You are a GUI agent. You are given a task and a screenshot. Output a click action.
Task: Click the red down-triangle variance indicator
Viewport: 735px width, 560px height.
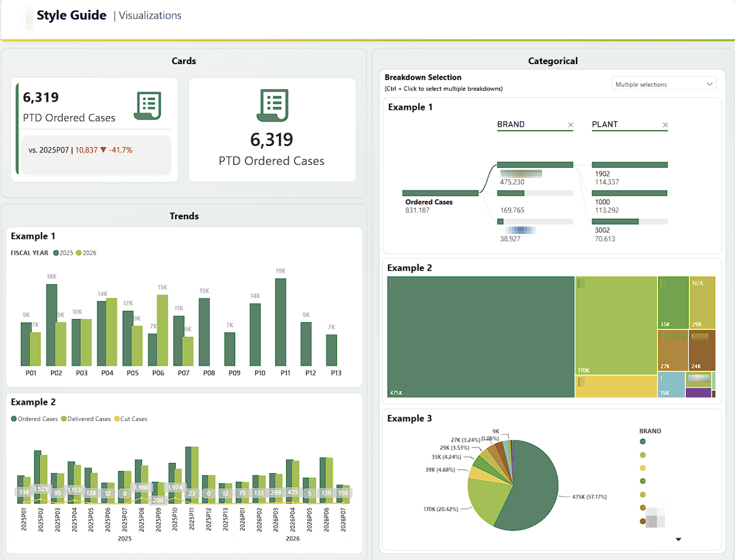pos(103,150)
